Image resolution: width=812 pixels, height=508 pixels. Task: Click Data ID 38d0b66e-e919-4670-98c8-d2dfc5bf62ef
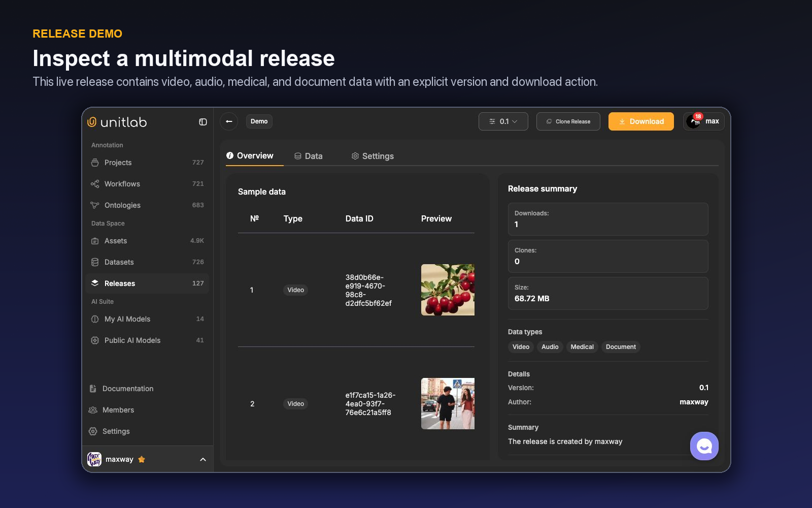(368, 290)
